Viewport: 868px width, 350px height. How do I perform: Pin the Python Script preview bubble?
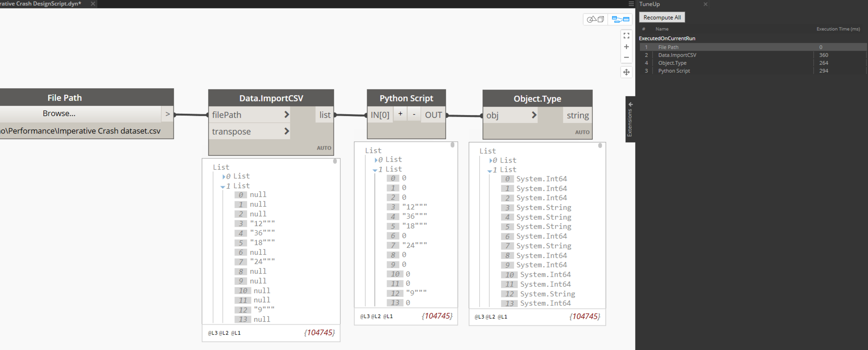pyautogui.click(x=452, y=145)
